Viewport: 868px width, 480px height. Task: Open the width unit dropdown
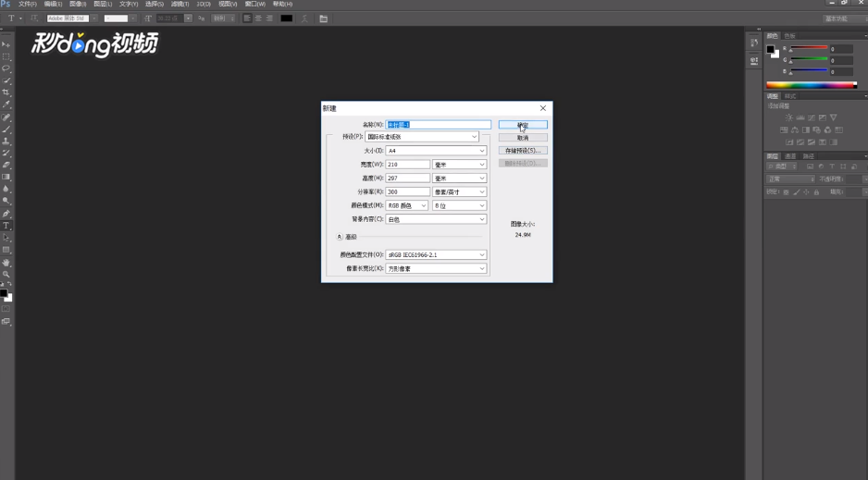pos(460,165)
